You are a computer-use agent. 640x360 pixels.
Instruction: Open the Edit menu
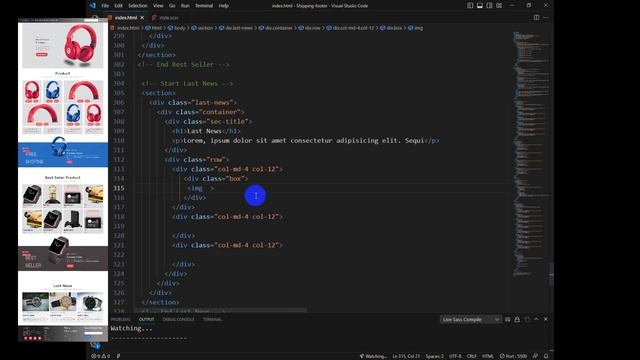pos(118,6)
